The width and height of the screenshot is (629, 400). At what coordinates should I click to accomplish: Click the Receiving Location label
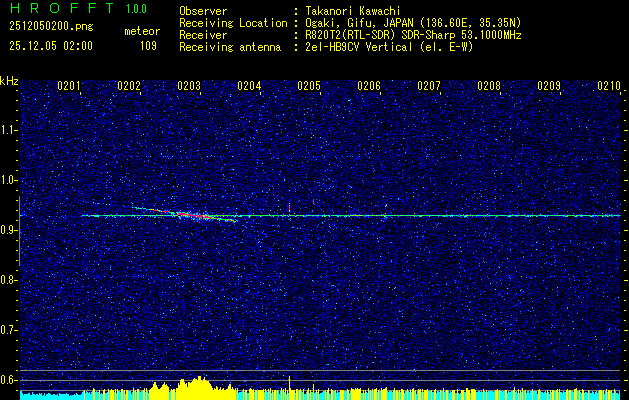(x=233, y=23)
